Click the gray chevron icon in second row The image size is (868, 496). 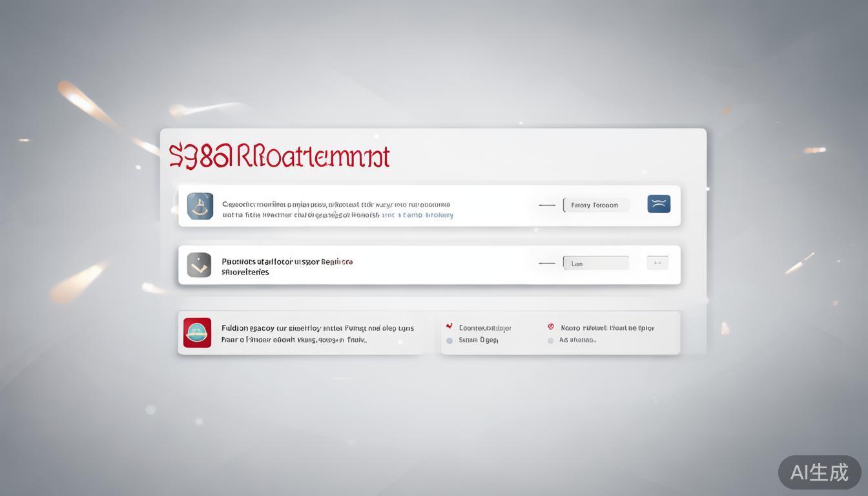click(199, 265)
